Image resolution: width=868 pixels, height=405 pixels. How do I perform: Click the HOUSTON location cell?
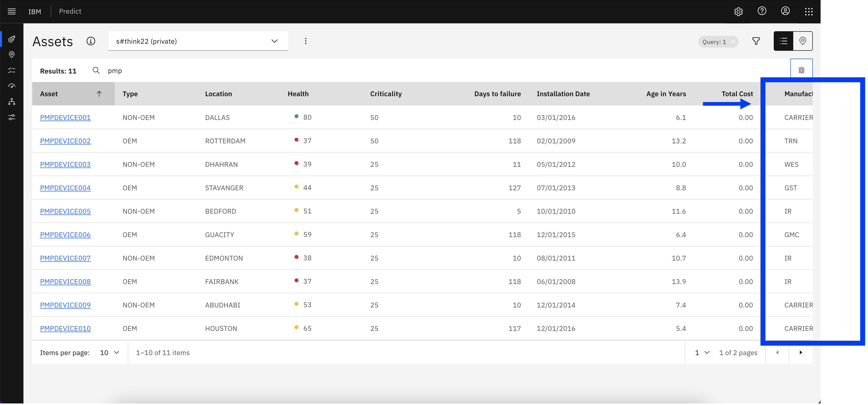pos(221,328)
